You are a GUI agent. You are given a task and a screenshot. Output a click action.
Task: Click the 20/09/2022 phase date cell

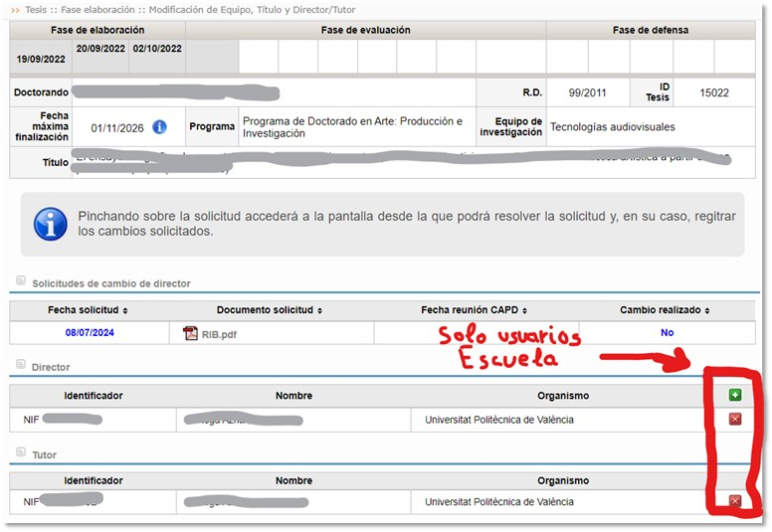pyautogui.click(x=100, y=49)
